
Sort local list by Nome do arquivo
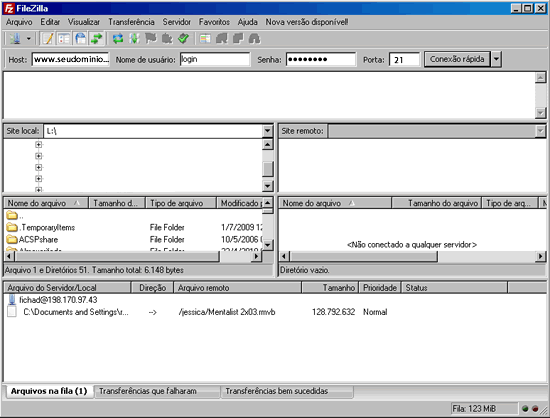(46, 203)
